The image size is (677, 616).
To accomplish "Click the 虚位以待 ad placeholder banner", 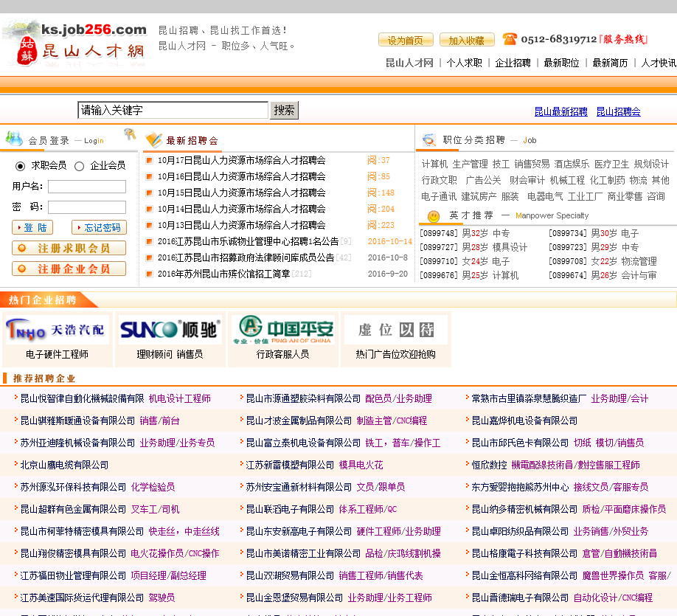I will pos(395,330).
